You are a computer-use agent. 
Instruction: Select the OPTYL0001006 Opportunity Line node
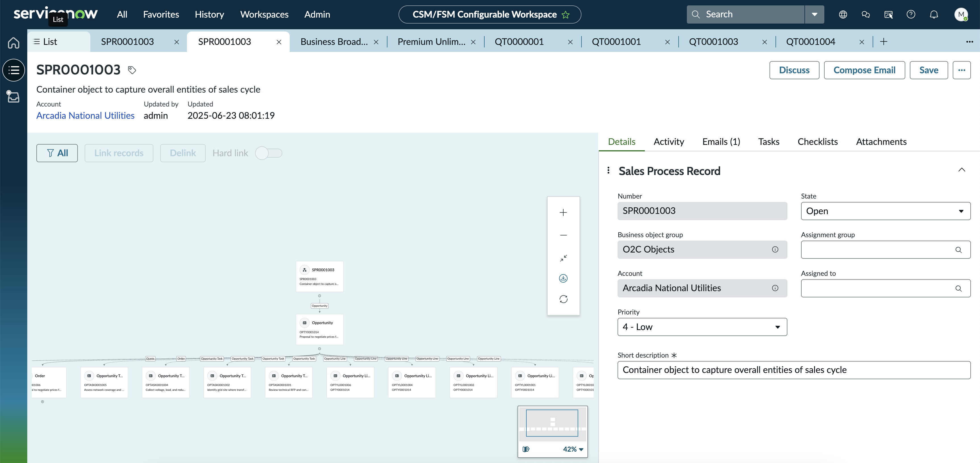click(350, 382)
